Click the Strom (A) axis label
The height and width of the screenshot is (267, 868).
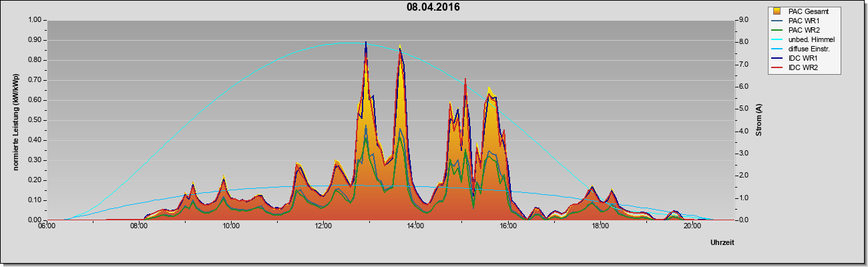(758, 120)
